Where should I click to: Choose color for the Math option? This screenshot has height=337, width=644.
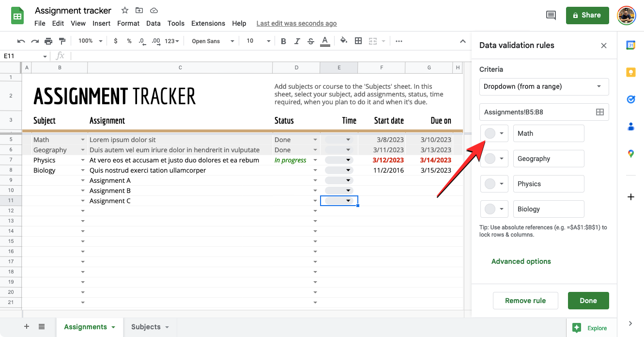click(494, 133)
